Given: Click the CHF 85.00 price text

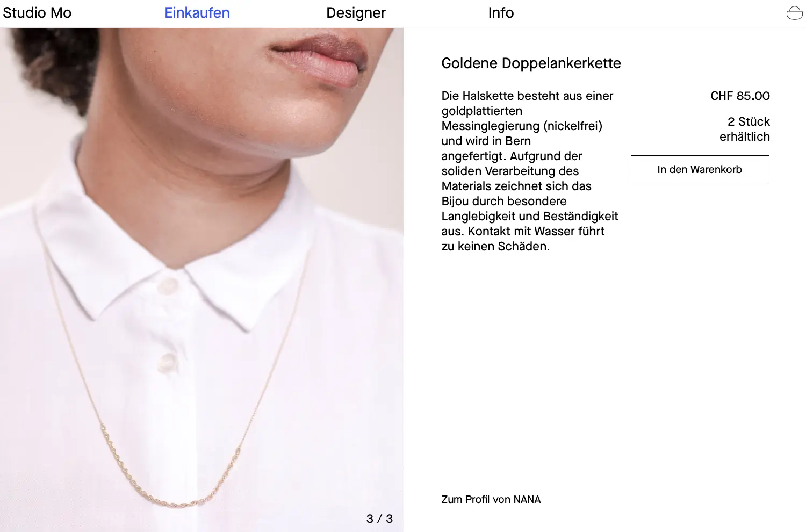Looking at the screenshot, I should (x=740, y=96).
